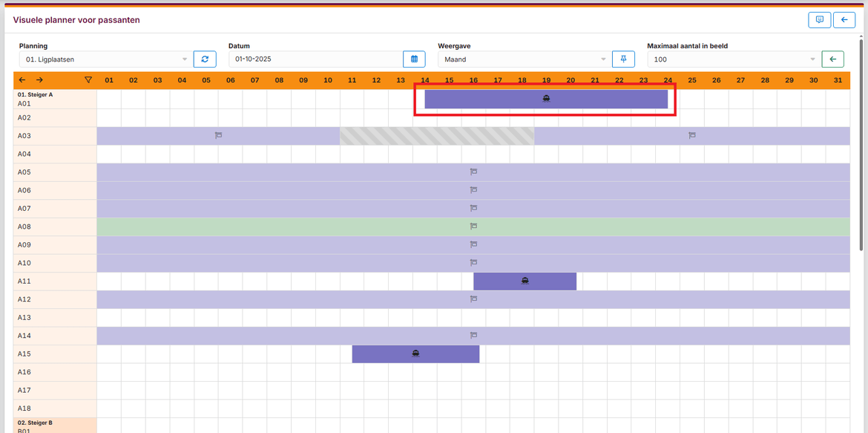Click the pin icon beside Weergave
The height and width of the screenshot is (433, 868).
[x=623, y=59]
